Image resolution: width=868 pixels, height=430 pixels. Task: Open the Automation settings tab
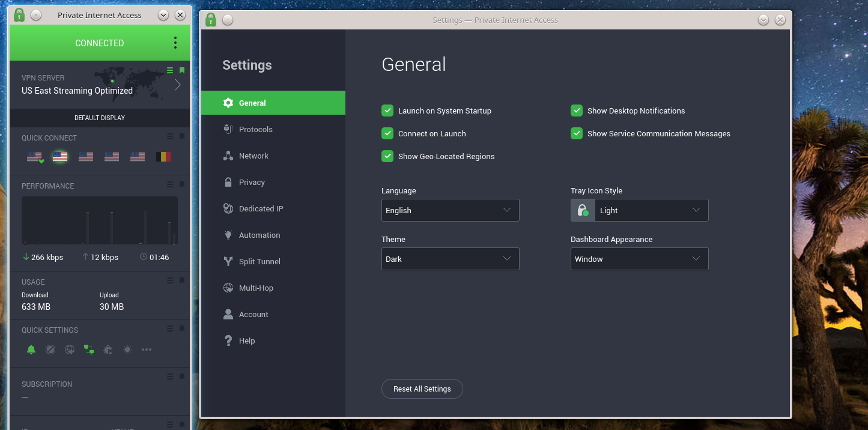pyautogui.click(x=273, y=235)
